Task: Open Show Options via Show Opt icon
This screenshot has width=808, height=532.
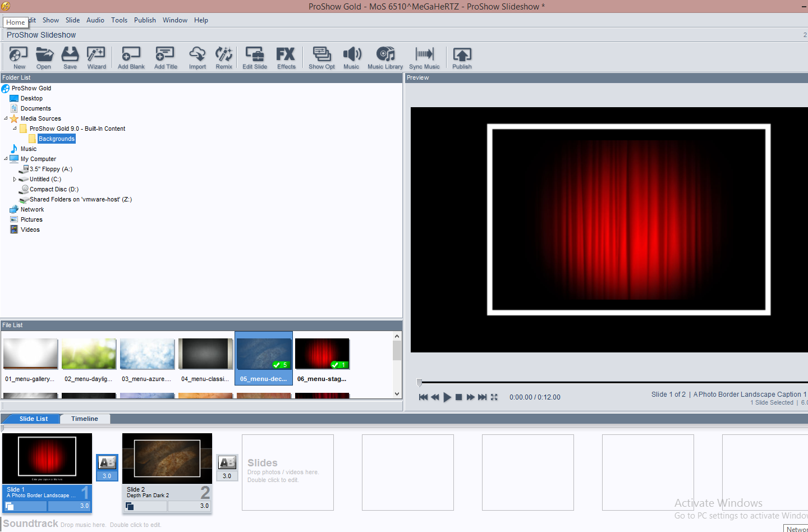Action: tap(321, 56)
